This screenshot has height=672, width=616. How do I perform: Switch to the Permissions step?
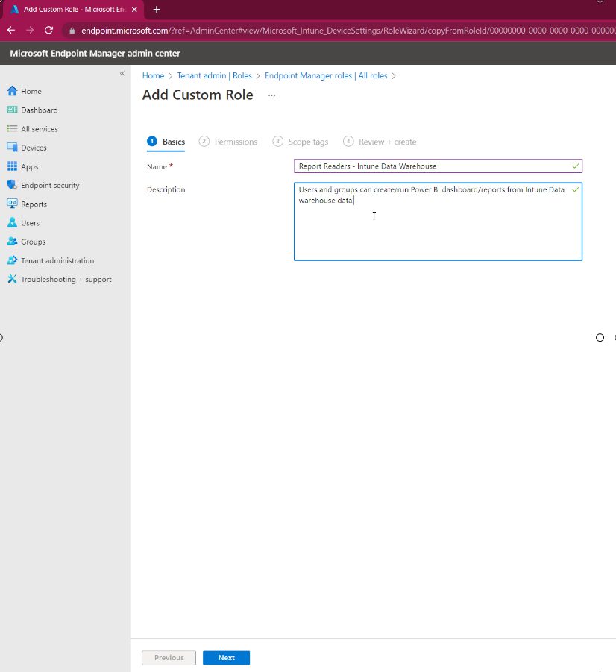(x=228, y=142)
